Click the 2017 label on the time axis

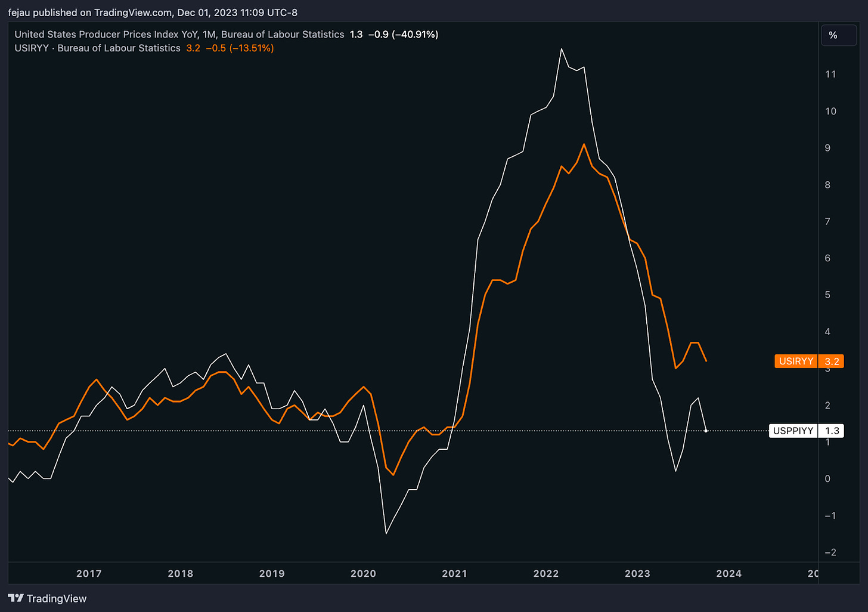coord(89,574)
